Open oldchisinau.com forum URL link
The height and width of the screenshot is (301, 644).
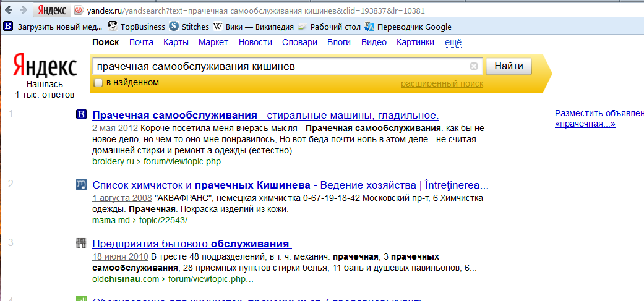[x=173, y=279]
